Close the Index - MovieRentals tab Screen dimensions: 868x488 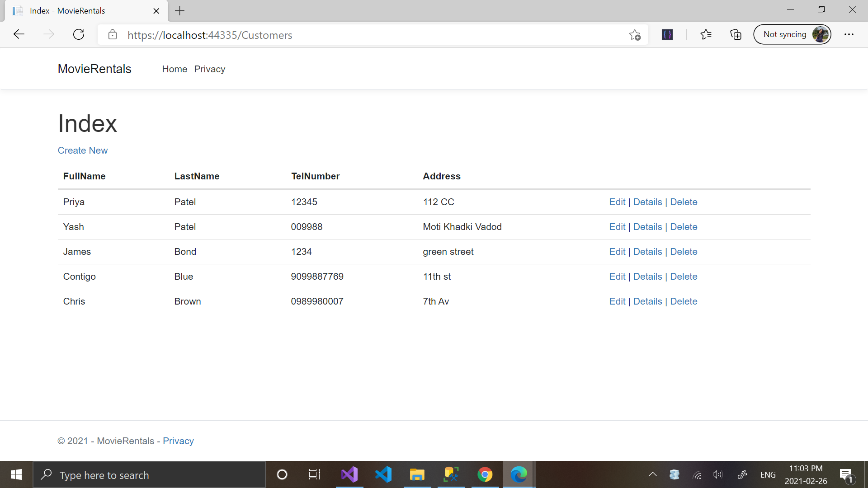[156, 11]
